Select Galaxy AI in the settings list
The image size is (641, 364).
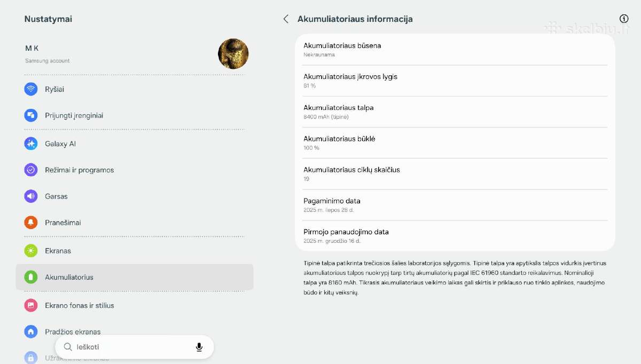[135, 144]
